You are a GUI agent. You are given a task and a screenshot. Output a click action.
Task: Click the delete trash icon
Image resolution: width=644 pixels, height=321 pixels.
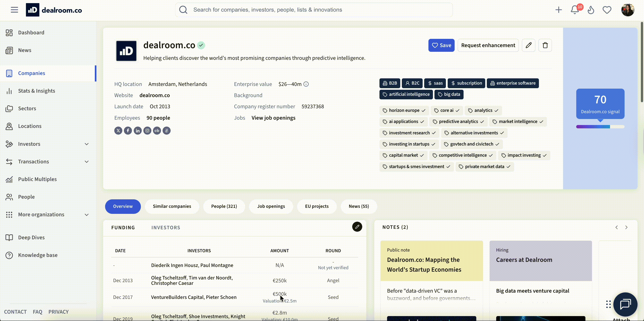(x=545, y=45)
